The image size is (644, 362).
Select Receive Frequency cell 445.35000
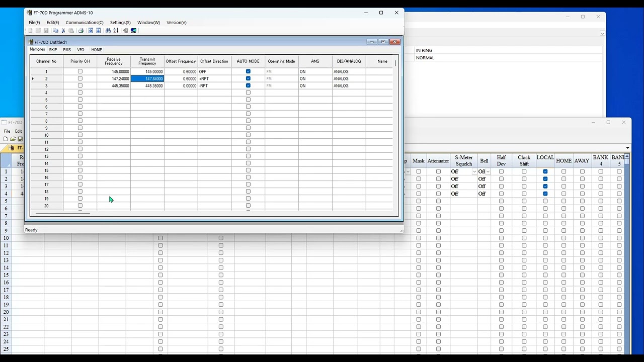114,85
